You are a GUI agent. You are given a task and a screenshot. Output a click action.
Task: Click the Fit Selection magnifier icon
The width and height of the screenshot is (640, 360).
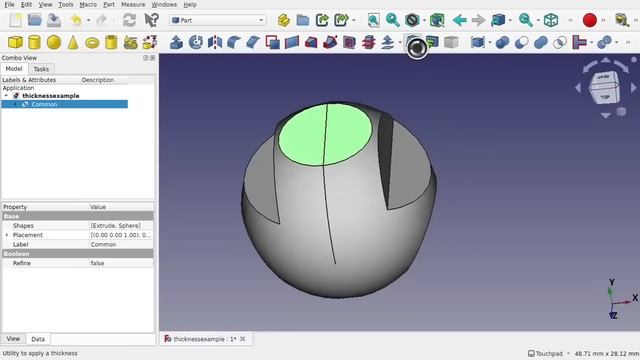point(393,20)
